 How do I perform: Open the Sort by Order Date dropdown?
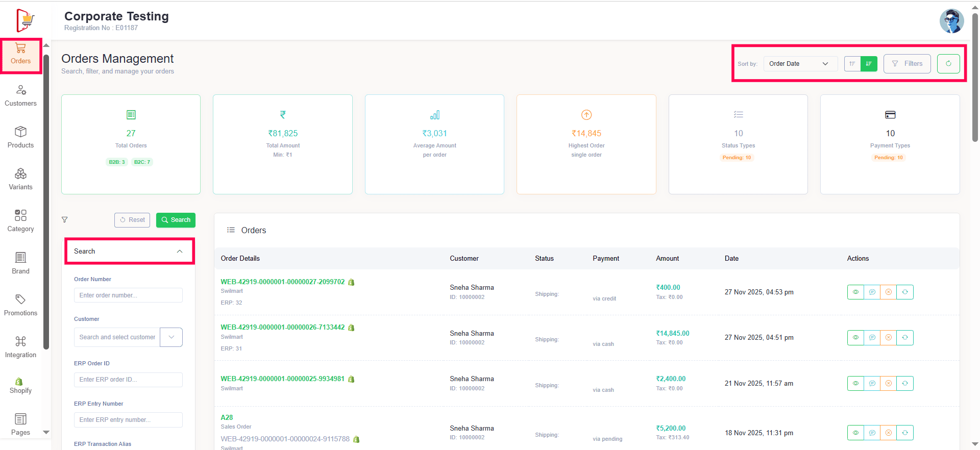[800, 64]
